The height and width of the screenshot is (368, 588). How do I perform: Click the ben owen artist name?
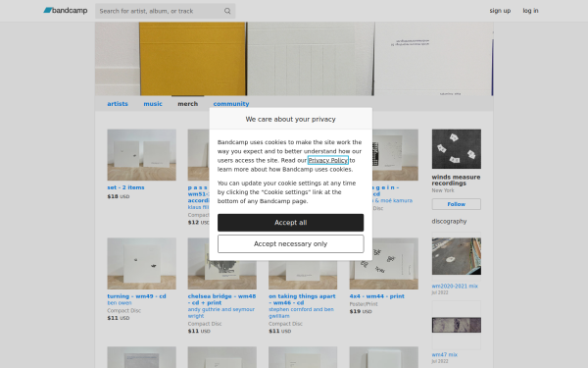tap(120, 302)
